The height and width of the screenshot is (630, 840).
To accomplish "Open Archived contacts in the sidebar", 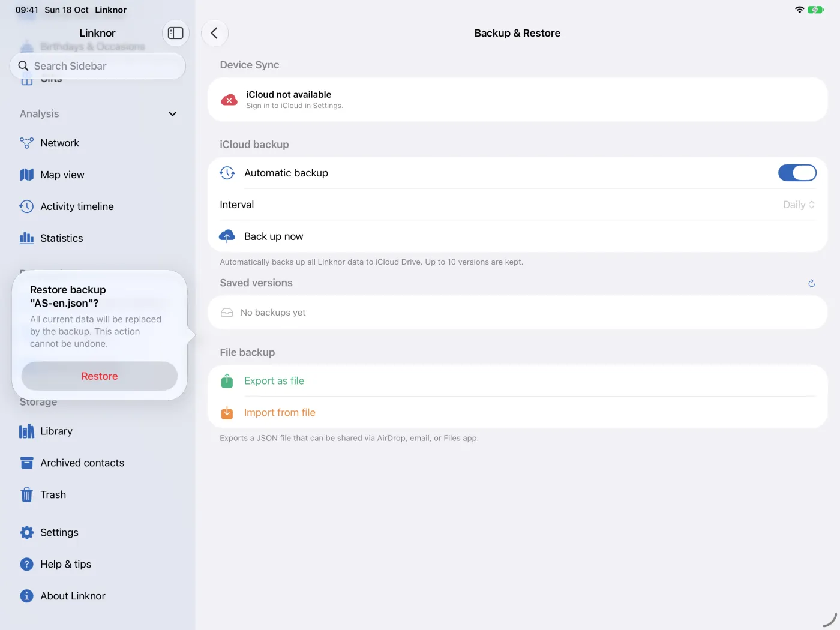I will (x=99, y=463).
